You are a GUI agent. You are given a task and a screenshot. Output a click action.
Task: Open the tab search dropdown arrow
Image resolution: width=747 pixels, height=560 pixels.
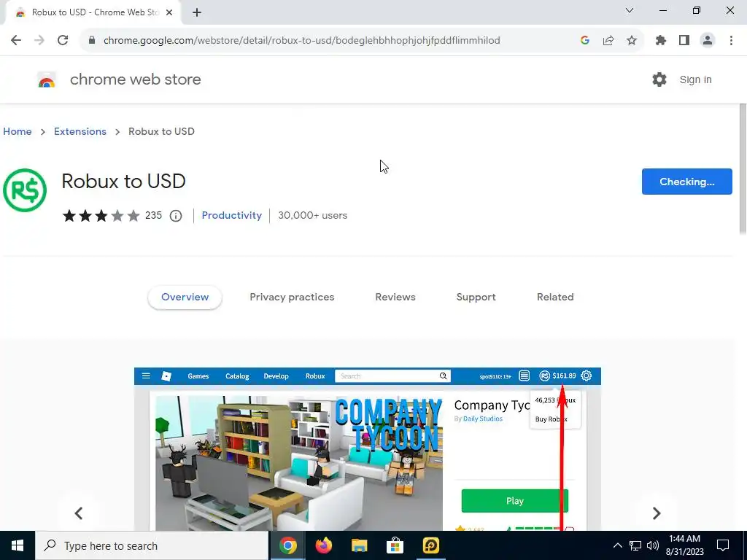630,10
